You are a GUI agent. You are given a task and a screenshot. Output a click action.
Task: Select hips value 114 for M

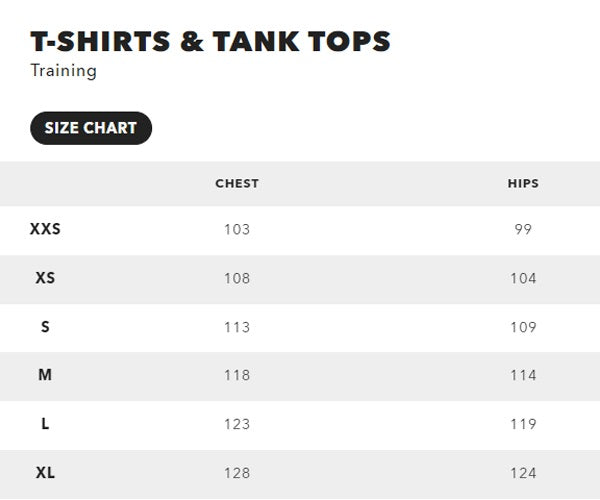523,375
